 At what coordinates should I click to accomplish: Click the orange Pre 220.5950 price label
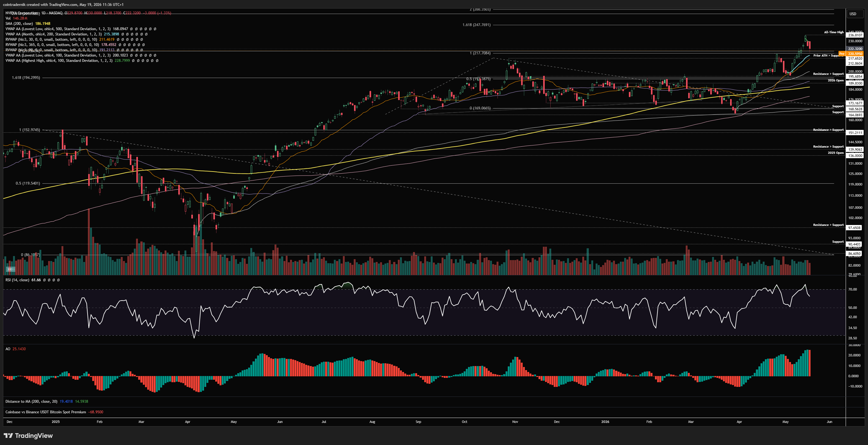851,54
